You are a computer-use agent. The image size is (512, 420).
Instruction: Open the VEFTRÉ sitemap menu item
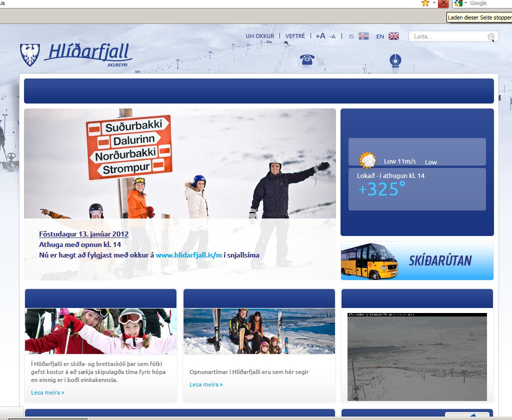pos(295,36)
